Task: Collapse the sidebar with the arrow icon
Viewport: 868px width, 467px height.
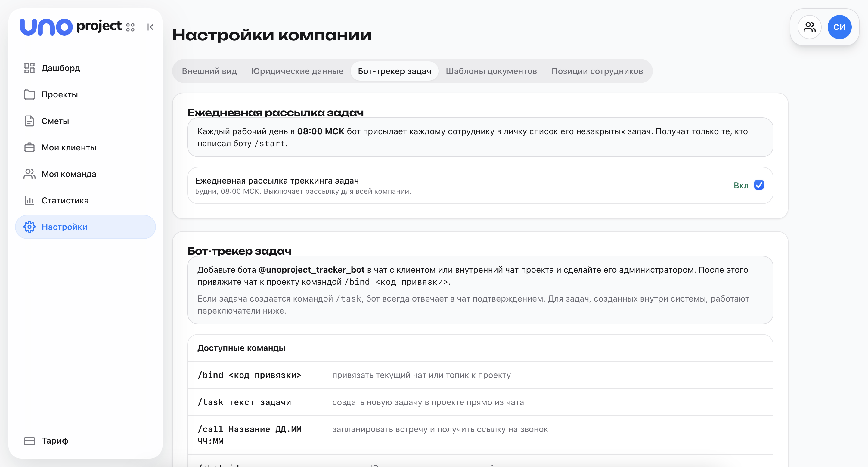Action: 150,27
